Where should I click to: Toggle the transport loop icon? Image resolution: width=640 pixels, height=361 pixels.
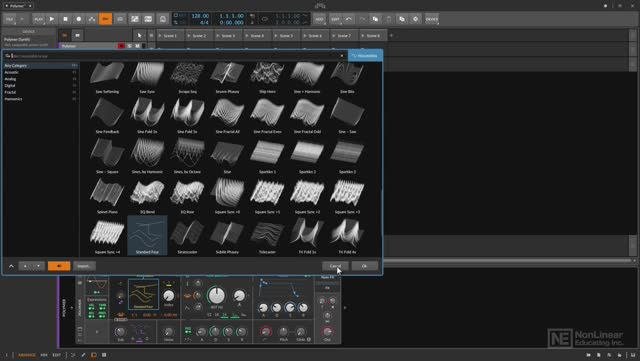(x=264, y=19)
